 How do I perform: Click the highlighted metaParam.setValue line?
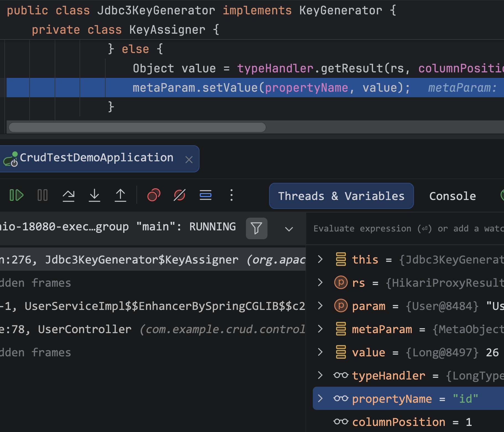click(255, 88)
